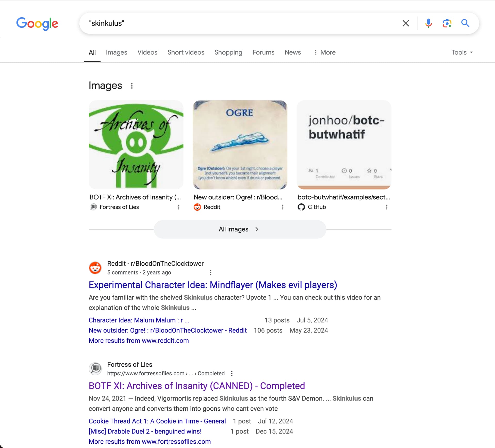Viewport: 495px width, 448px height.
Task: Open Google Lens image search icon
Action: coord(447,23)
